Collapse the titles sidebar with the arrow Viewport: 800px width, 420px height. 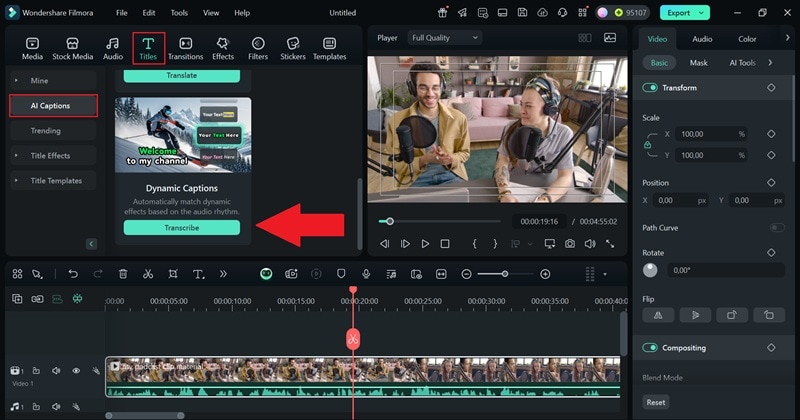point(91,244)
